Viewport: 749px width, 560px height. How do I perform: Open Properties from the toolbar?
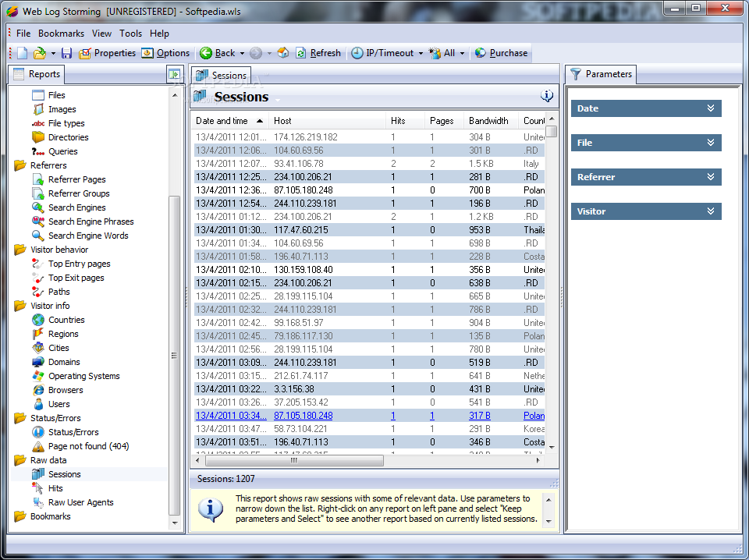coord(107,53)
